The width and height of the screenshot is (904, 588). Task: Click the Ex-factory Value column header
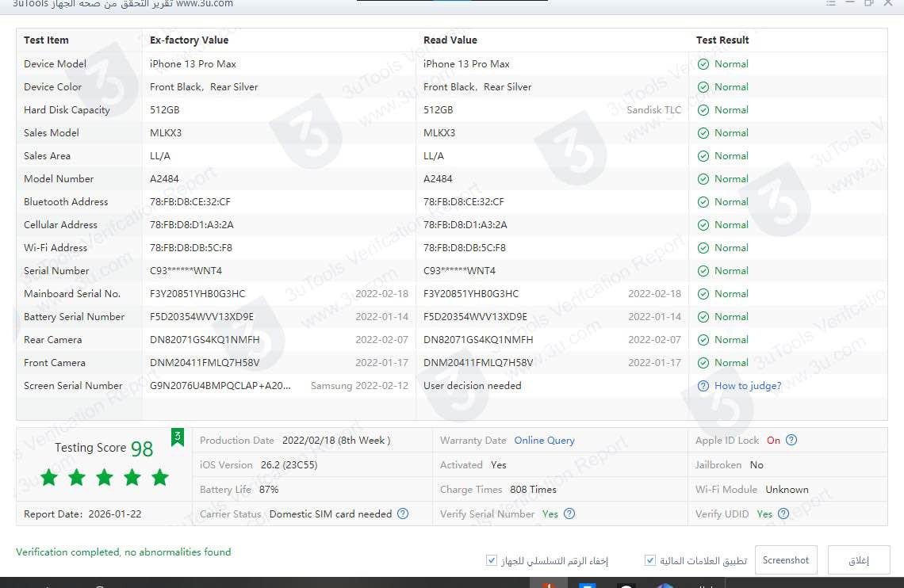tap(189, 40)
